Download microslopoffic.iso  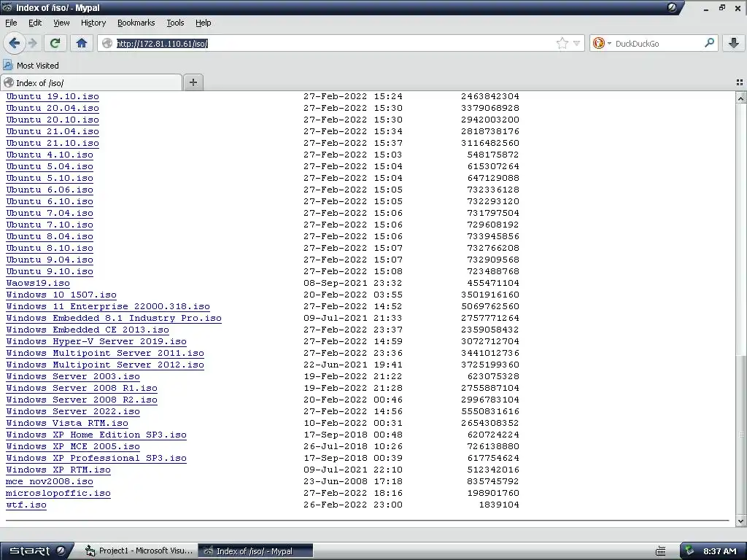[x=58, y=493]
